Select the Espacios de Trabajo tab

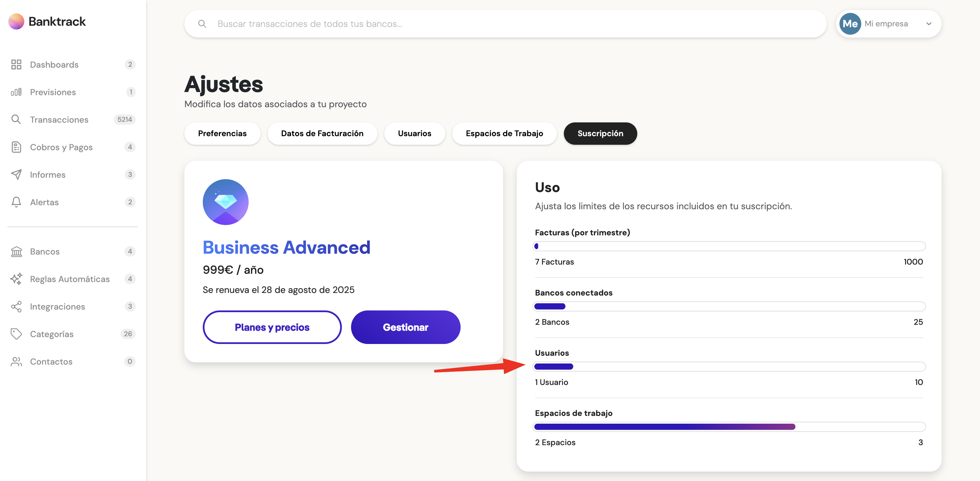pos(504,134)
